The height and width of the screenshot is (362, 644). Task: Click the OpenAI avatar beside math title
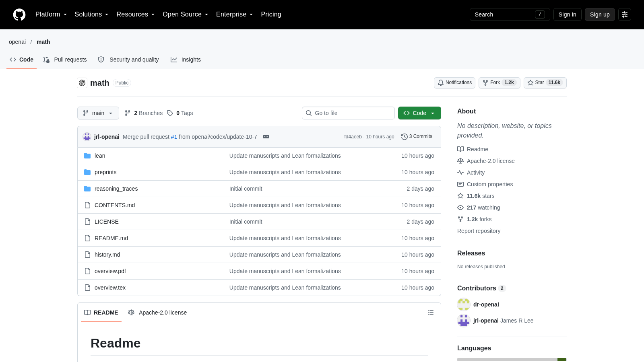click(x=82, y=83)
